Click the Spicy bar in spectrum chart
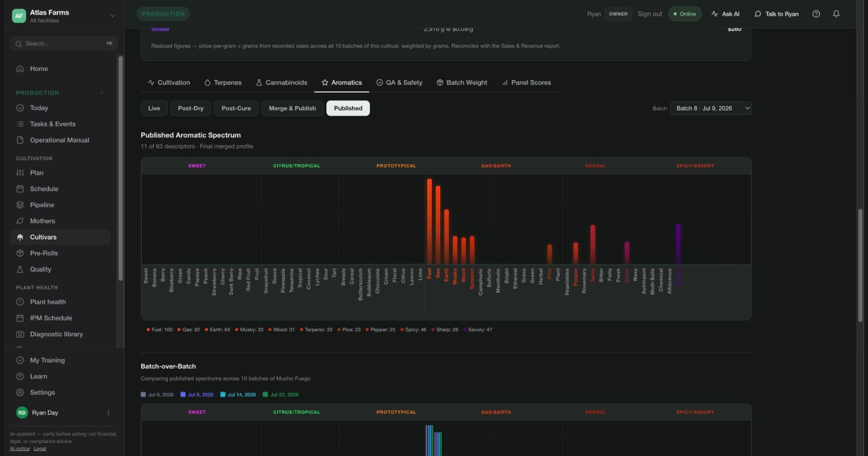The image size is (868, 456). (593, 244)
